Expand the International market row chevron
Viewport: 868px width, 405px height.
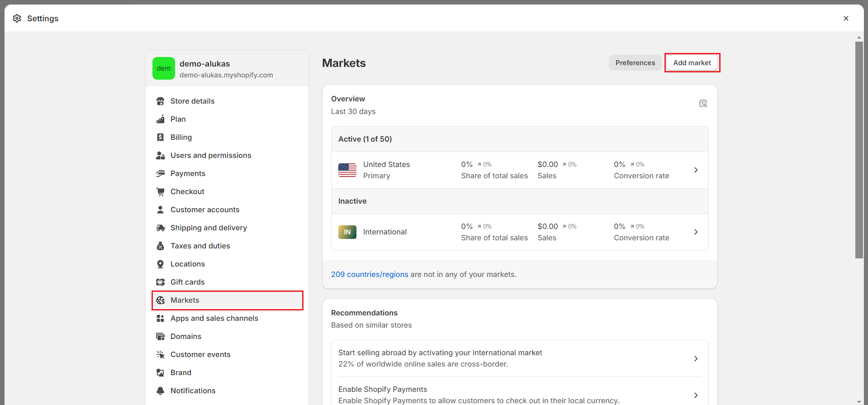tap(696, 232)
